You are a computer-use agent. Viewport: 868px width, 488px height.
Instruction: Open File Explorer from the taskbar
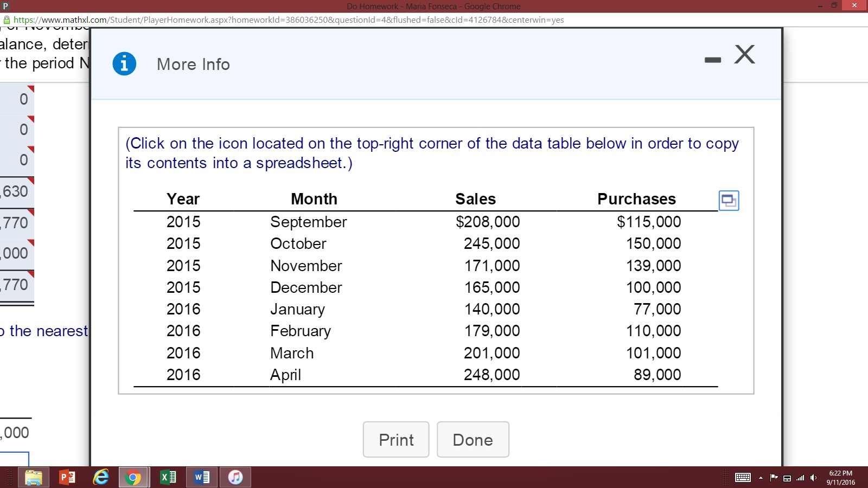[x=34, y=477]
